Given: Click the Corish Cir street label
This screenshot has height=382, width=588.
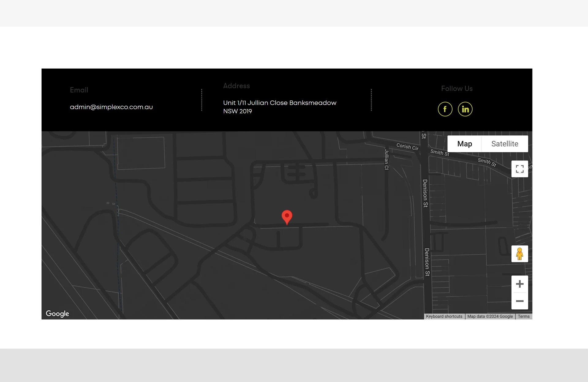Looking at the screenshot, I should click(407, 147).
